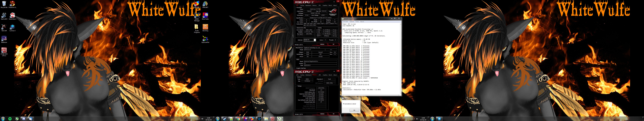Open Telegram from the right monitor taskbar

click(439, 119)
